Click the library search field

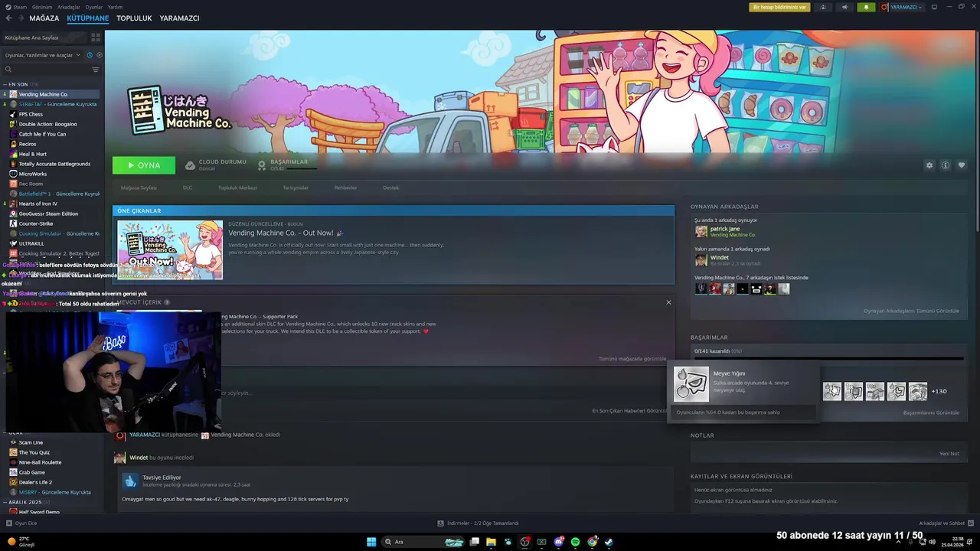tap(51, 70)
